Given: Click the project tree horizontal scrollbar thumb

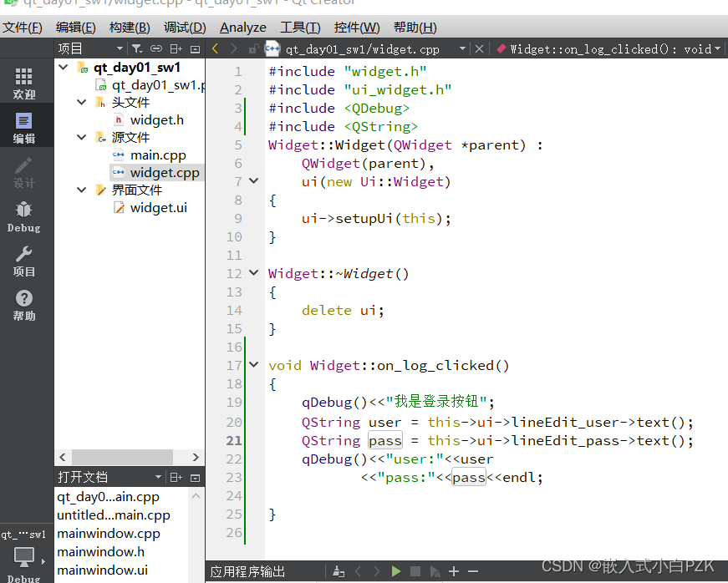Looking at the screenshot, I should (x=122, y=458).
